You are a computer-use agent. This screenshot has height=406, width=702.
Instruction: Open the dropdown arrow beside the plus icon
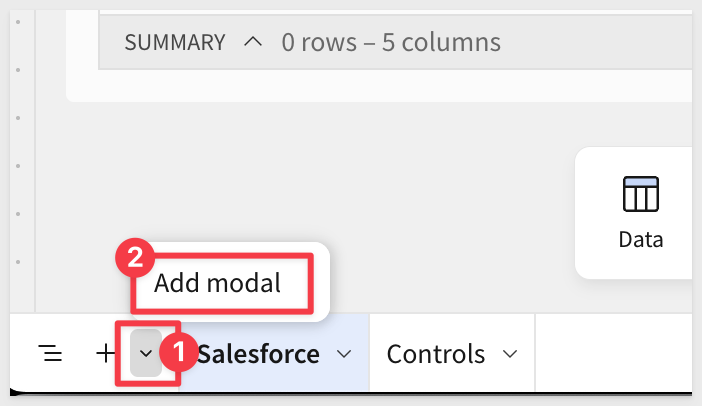click(146, 353)
